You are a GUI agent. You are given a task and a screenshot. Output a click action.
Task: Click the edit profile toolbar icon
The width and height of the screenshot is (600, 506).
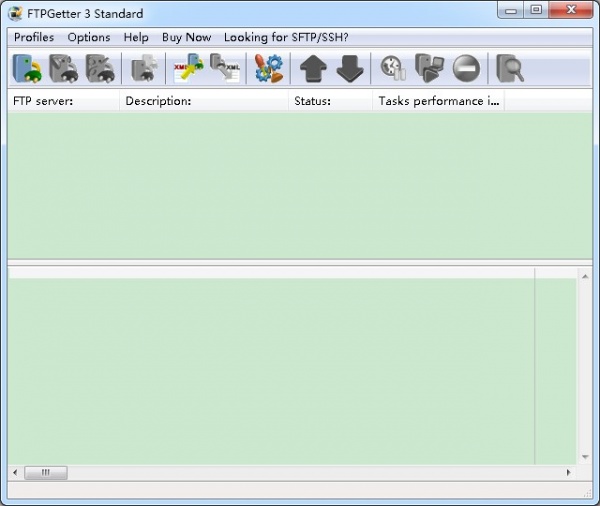click(64, 68)
